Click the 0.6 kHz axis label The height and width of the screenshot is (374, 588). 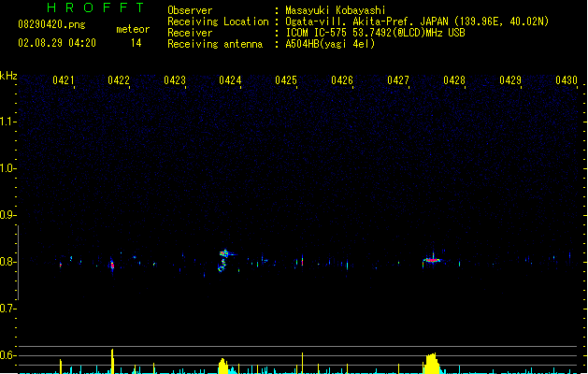7,355
